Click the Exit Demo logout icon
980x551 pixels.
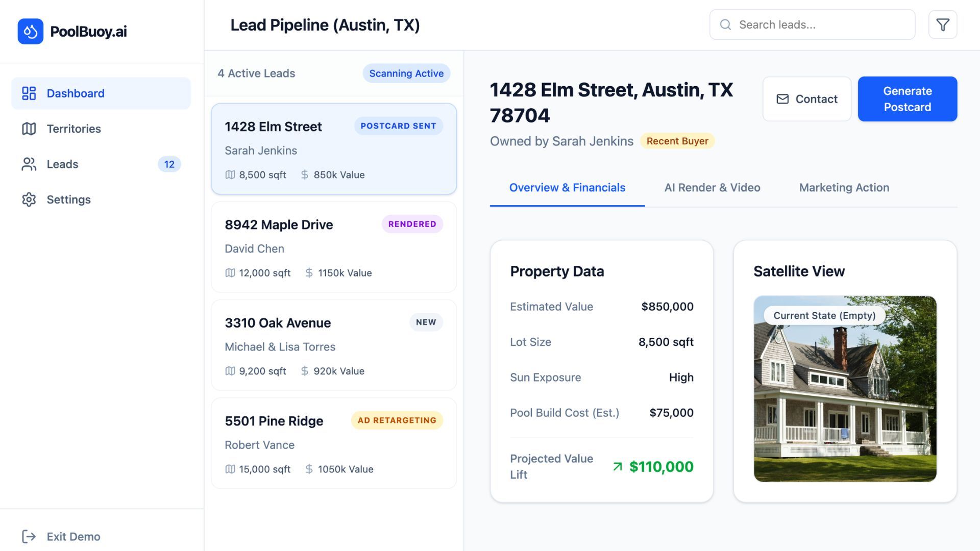click(29, 536)
